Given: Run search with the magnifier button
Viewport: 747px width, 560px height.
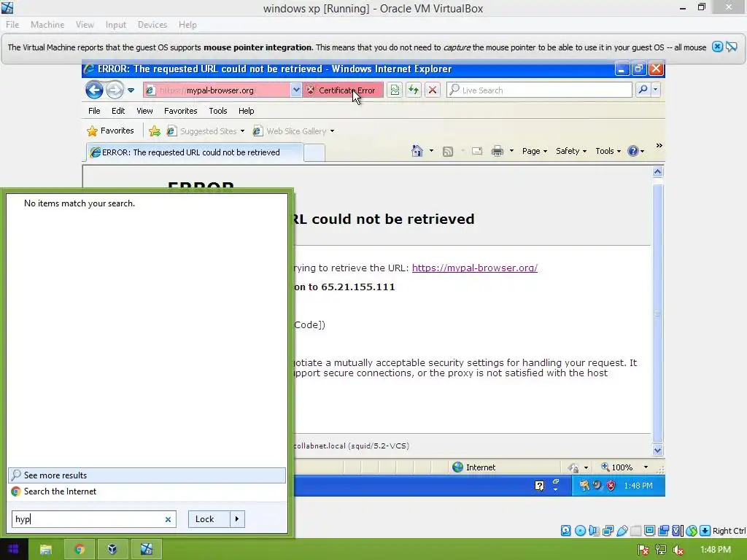Looking at the screenshot, I should [643, 90].
